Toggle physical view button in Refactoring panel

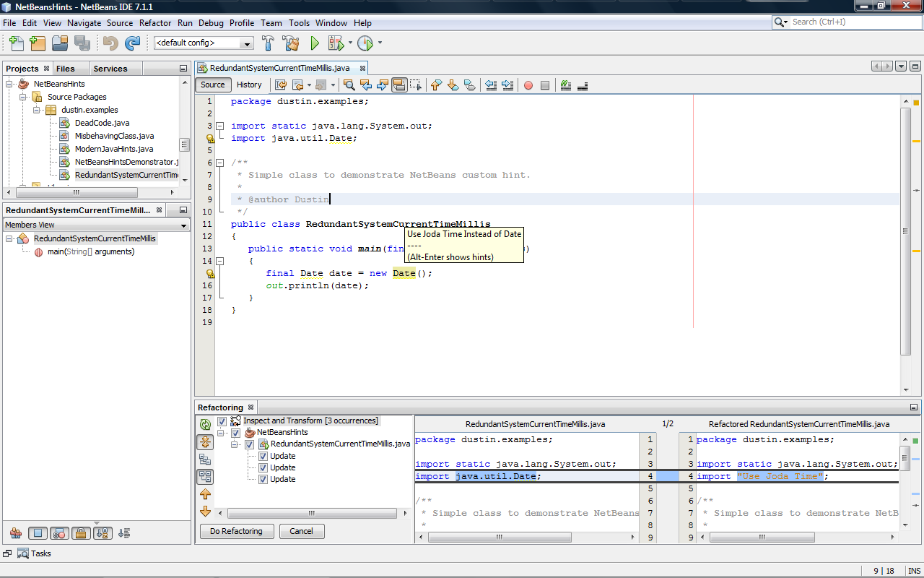(205, 477)
